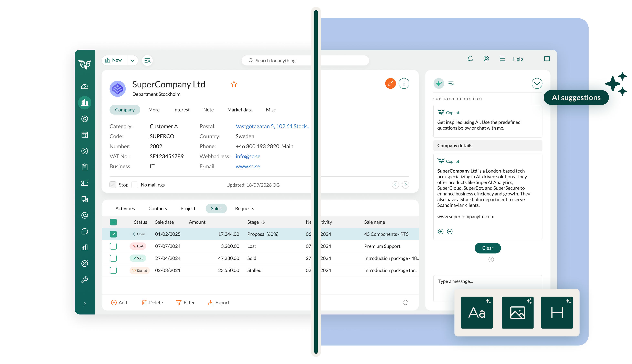Click the New company button
This screenshot has width=632, height=364.
(x=115, y=60)
